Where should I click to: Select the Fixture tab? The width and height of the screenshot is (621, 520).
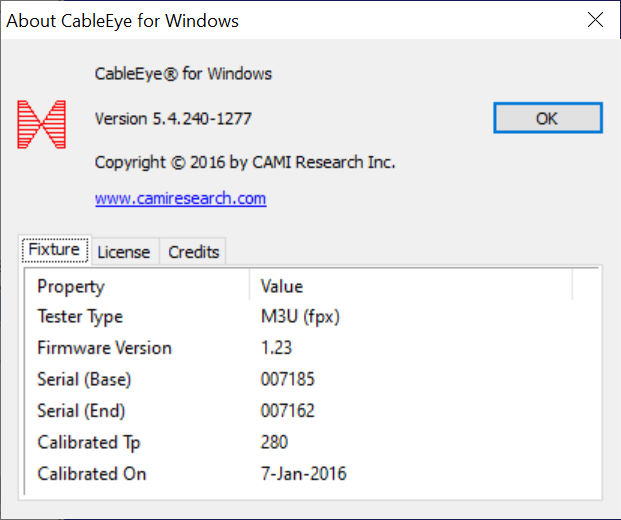coord(54,250)
